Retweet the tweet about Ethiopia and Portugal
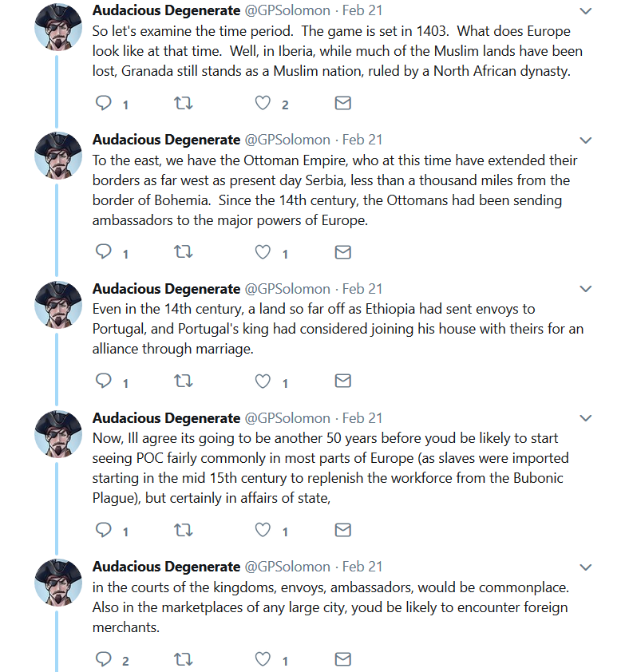Viewport: 625px width, 672px height. point(183,381)
